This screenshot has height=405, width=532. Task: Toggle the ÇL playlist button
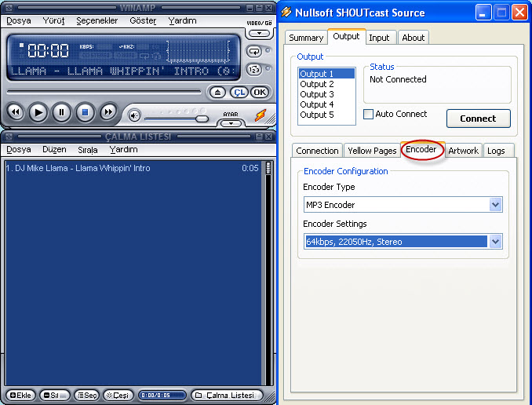239,93
